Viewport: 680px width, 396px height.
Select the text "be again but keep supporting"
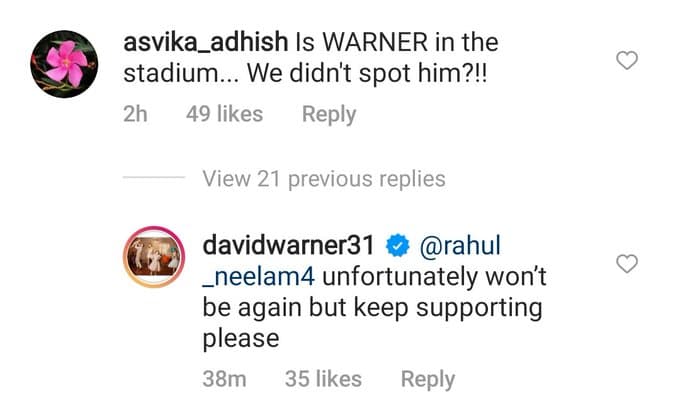coord(373,309)
